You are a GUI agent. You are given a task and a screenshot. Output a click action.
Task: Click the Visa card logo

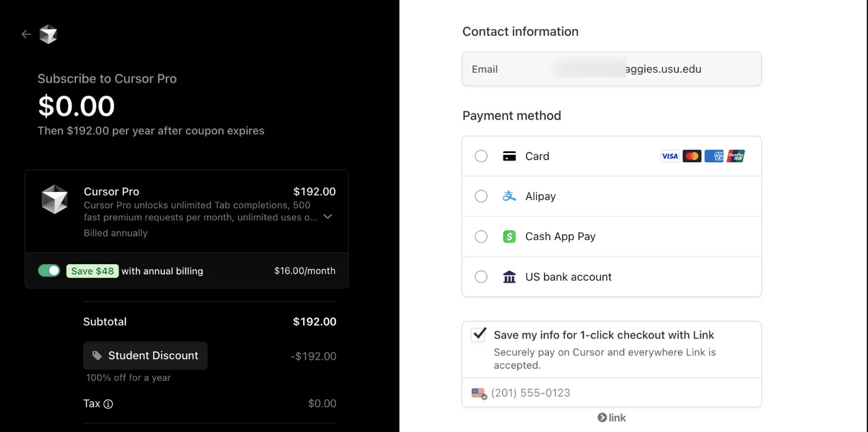(669, 156)
